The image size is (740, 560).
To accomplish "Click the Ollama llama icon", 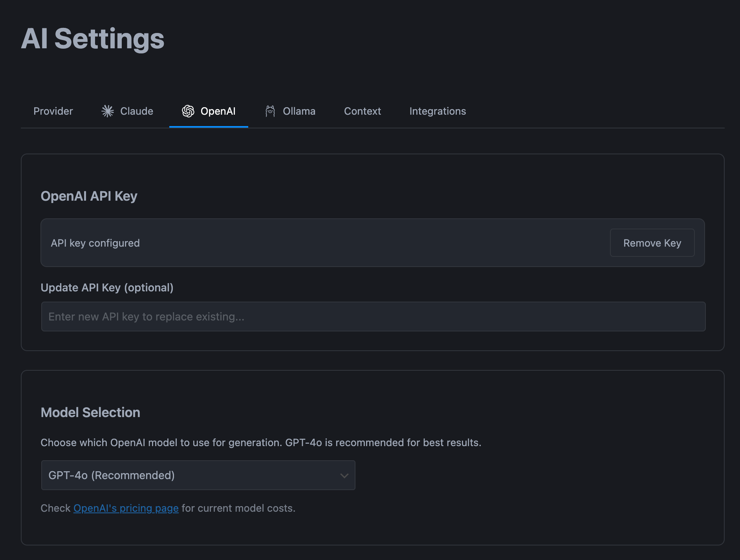I will pos(270,111).
